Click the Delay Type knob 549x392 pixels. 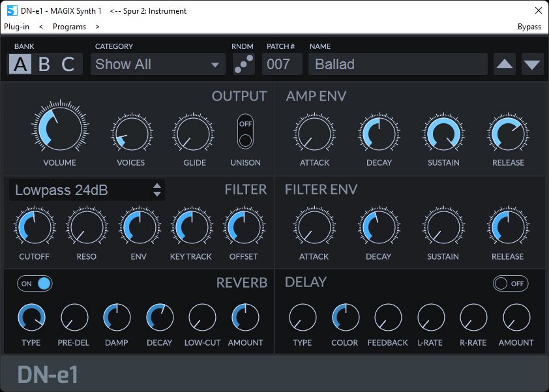point(303,318)
